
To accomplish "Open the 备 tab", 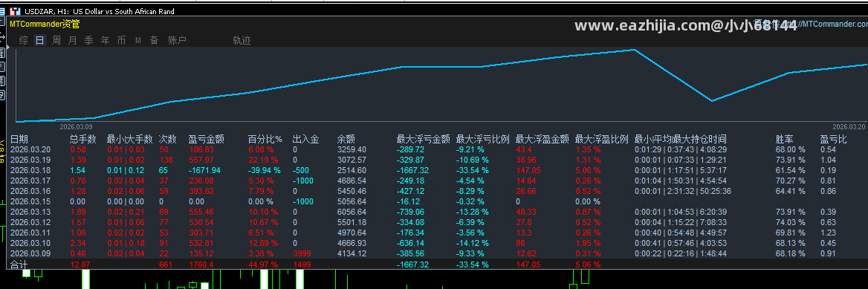I will (154, 40).
